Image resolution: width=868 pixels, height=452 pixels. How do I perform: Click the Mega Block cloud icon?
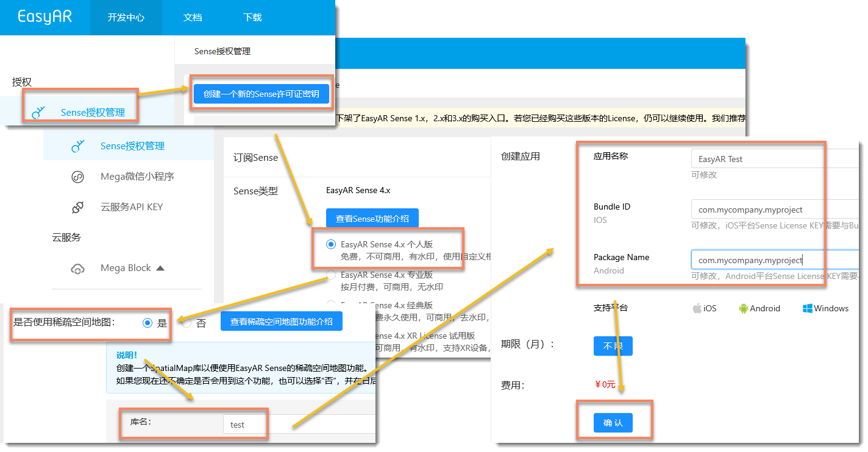[77, 269]
